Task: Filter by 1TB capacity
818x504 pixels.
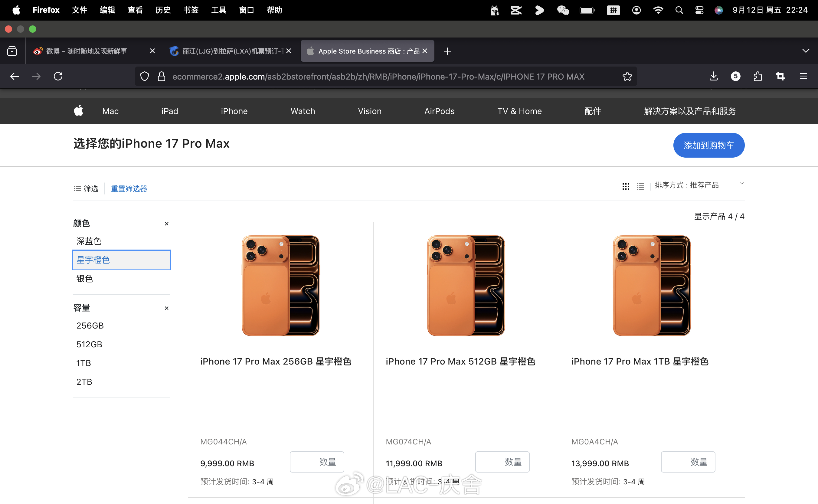Action: 84,363
